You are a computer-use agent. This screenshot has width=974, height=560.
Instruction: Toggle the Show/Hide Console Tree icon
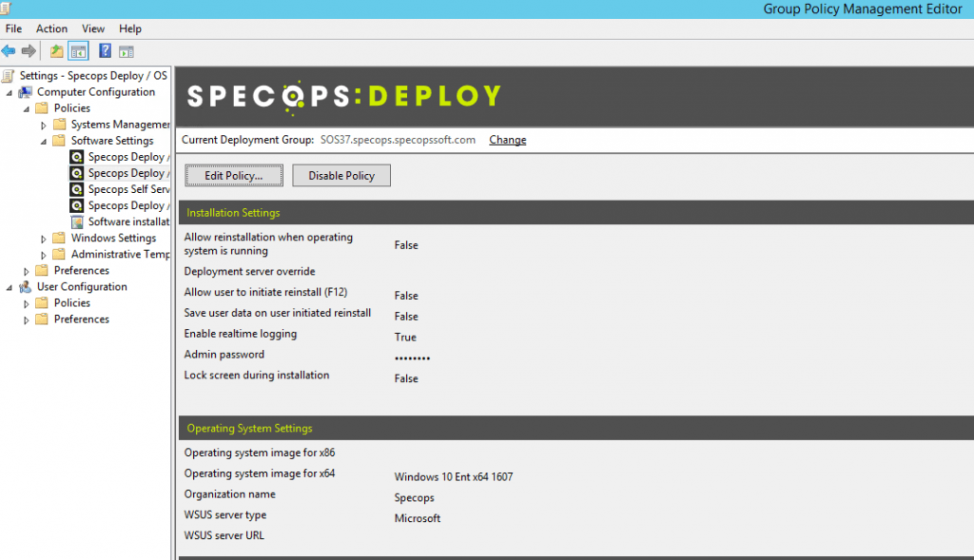click(x=77, y=50)
